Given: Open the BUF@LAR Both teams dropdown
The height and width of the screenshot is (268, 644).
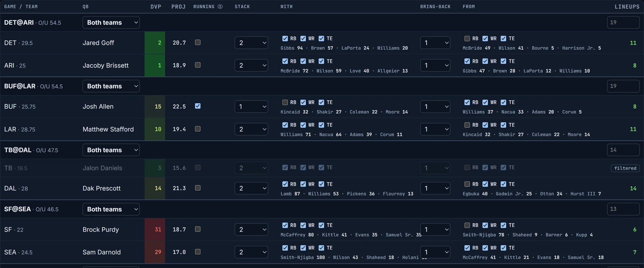Looking at the screenshot, I should coord(111,86).
